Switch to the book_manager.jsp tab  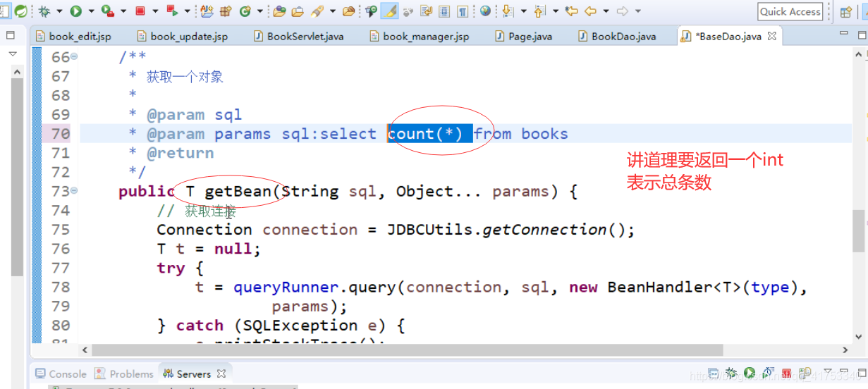pyautogui.click(x=418, y=36)
